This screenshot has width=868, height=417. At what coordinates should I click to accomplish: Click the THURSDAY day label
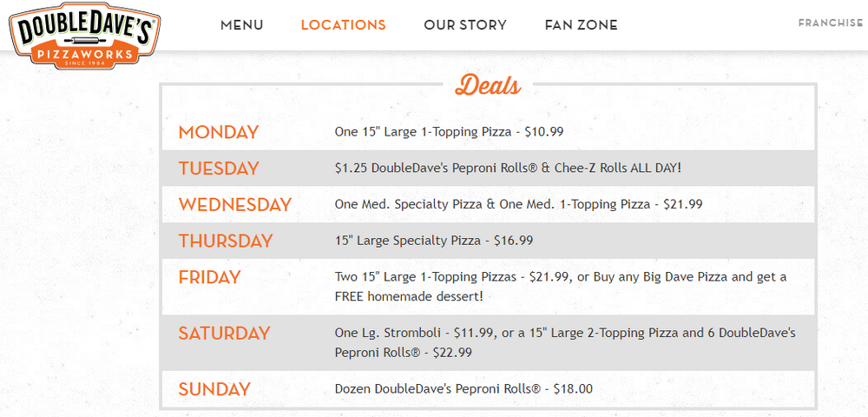pyautogui.click(x=226, y=242)
